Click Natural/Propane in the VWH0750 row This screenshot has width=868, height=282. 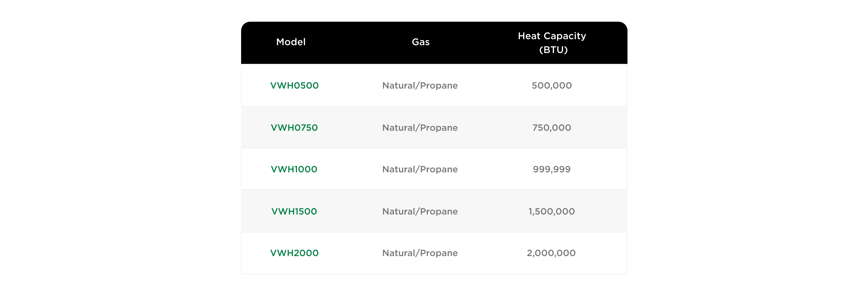(420, 127)
